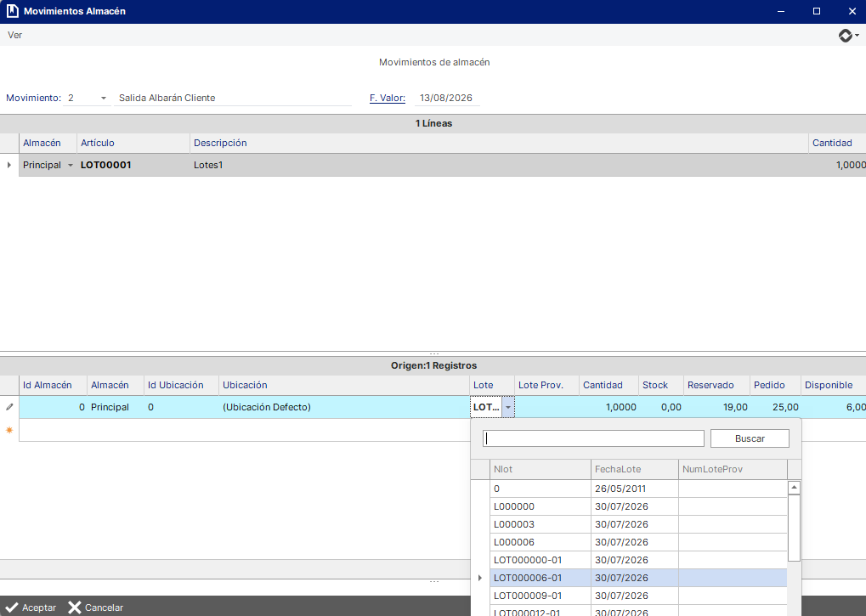Viewport: 866px width, 616px height.
Task: Select lot LOT000009-01 in list
Action: [x=638, y=596]
